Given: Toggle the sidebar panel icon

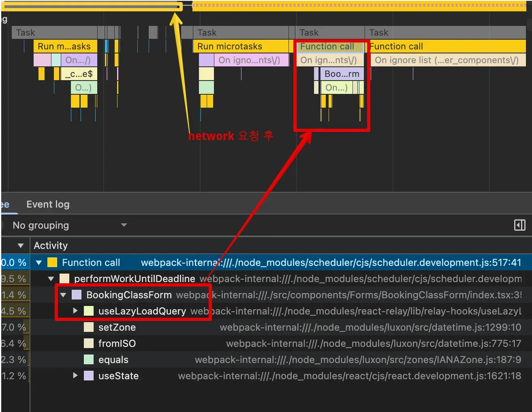Looking at the screenshot, I should tap(519, 225).
